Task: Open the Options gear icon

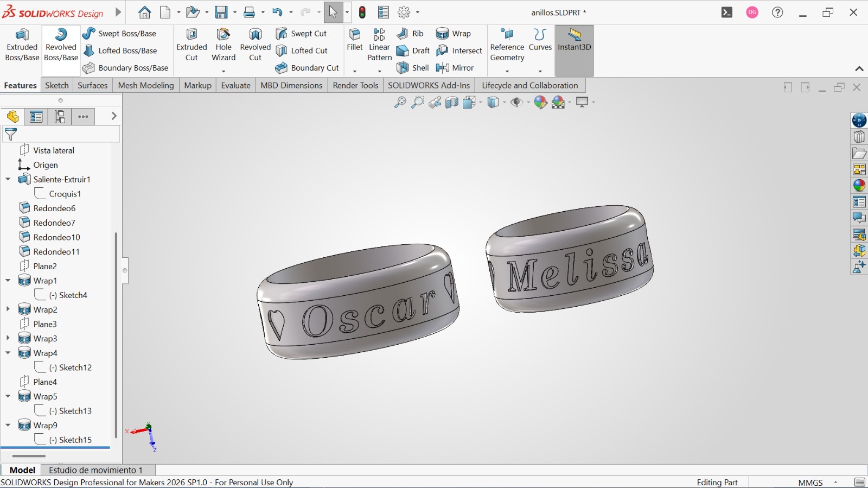Action: click(404, 12)
